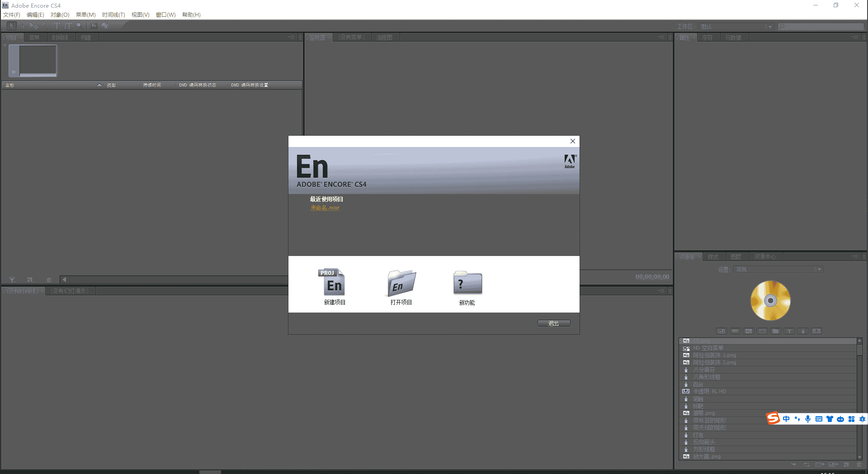Click the new item icon in project panel
Screen dimensions: 868x474
[x=30, y=280]
